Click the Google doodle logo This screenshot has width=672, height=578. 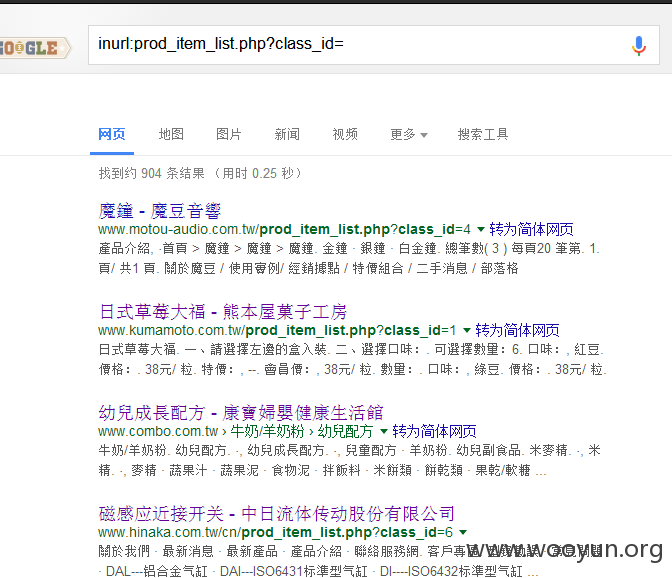point(34,48)
